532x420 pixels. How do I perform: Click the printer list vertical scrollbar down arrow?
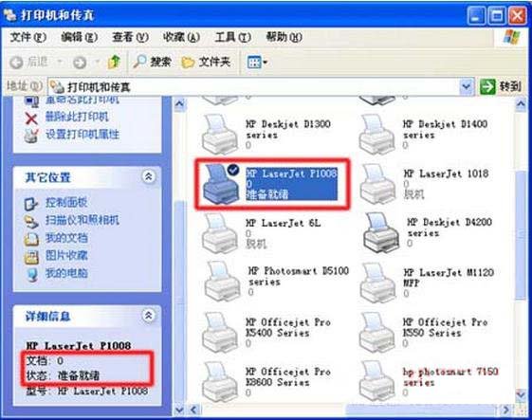click(521, 394)
